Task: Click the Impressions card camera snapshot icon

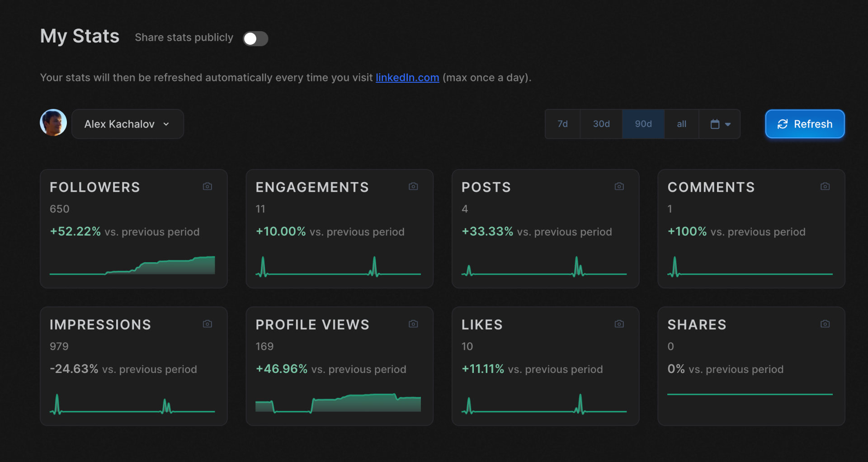Action: click(208, 324)
